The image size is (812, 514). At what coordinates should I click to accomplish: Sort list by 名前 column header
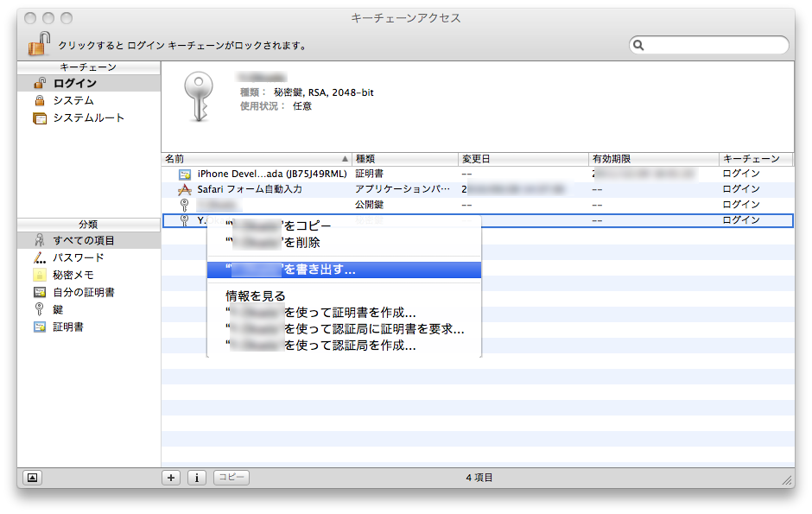pos(257,159)
